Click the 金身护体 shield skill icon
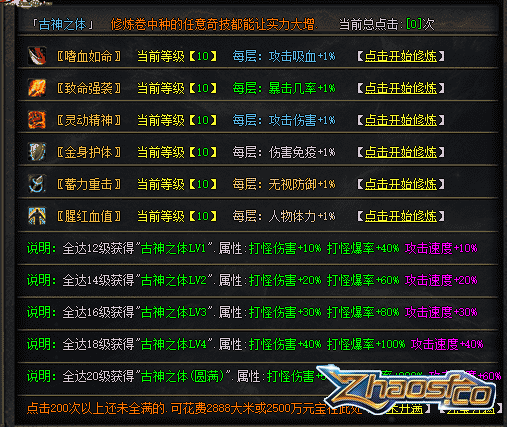 click(37, 152)
